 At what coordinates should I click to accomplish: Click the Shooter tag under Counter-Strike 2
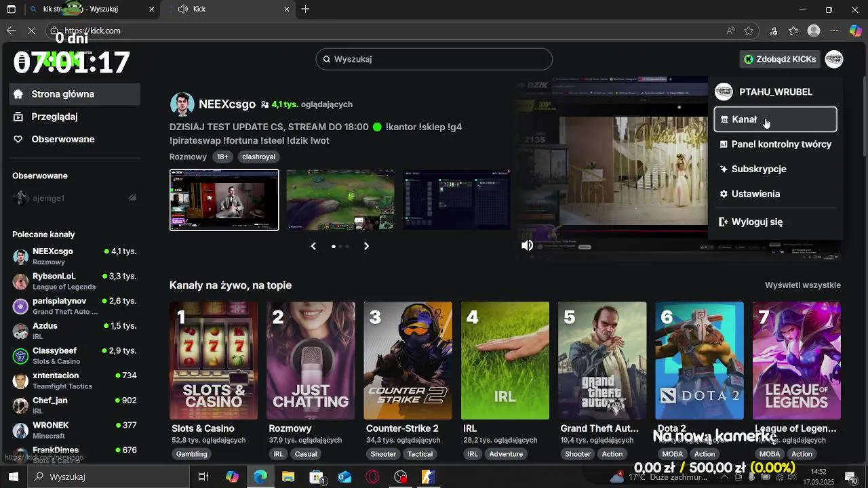[x=383, y=454]
